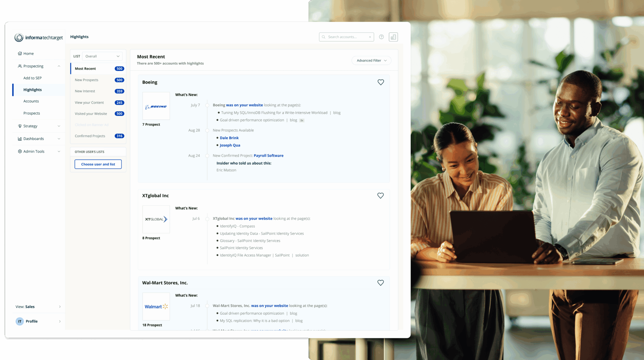Open the Home icon in sidebar
644x360 pixels.
pos(20,53)
